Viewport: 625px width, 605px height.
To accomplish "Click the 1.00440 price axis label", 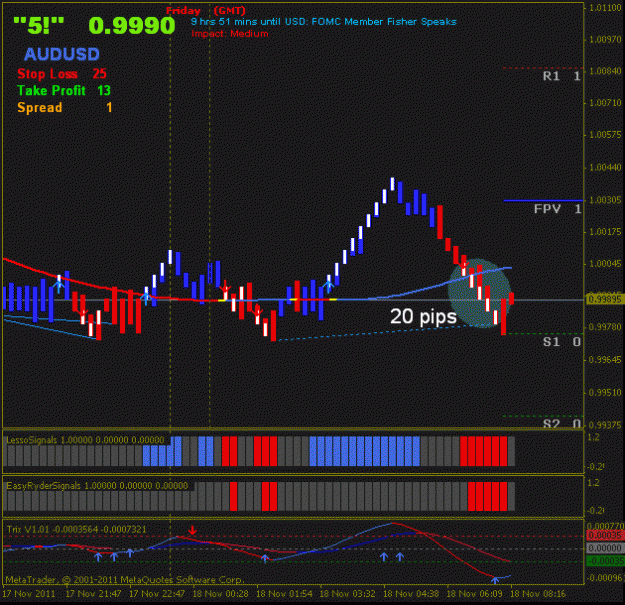I will coord(605,167).
